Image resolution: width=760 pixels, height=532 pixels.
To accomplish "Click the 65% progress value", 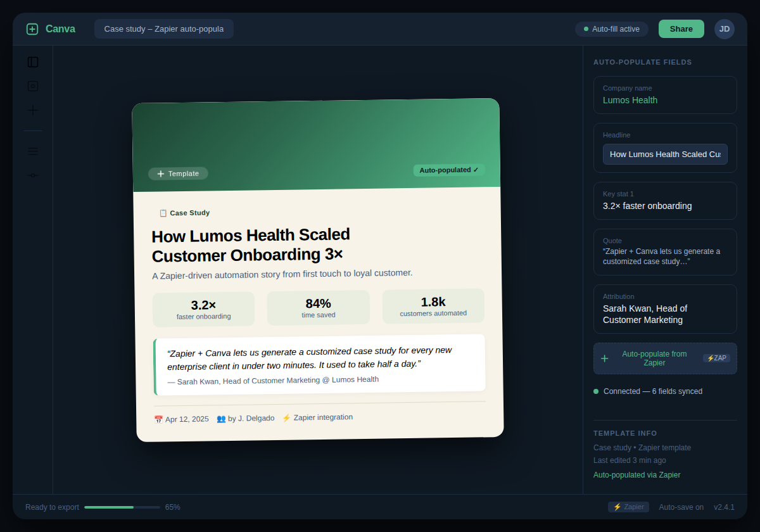I will (173, 507).
